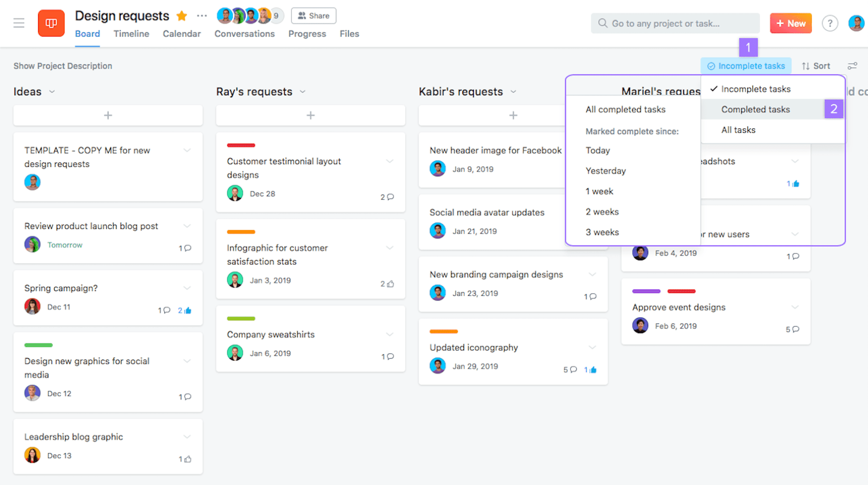Screen dimensions: 868x485
Task: Expand Ray's requests column menu
Action: [304, 91]
